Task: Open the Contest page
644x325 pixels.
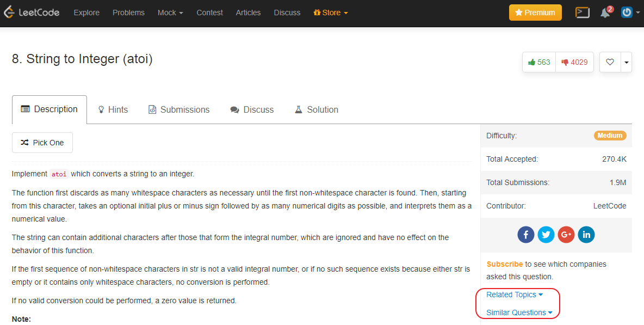Action: [209, 13]
